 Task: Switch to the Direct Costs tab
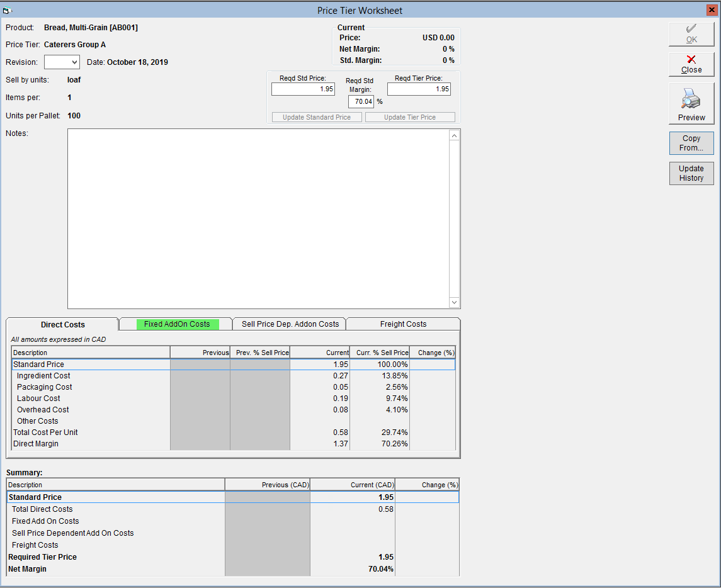(x=62, y=325)
